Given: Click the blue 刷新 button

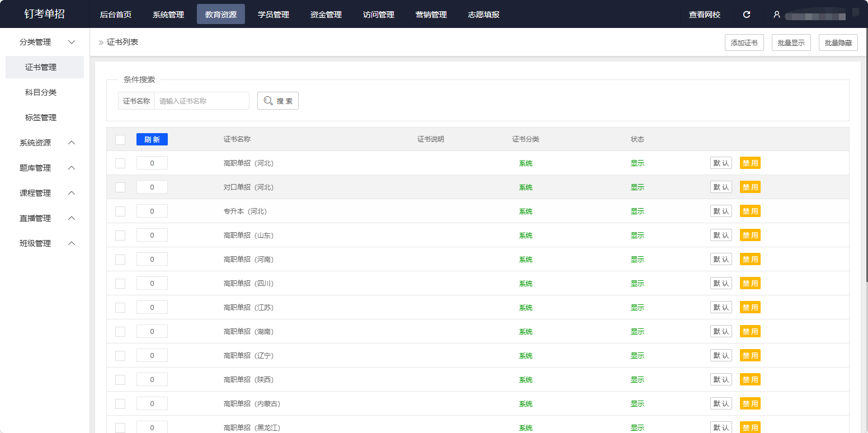Looking at the screenshot, I should coord(152,139).
